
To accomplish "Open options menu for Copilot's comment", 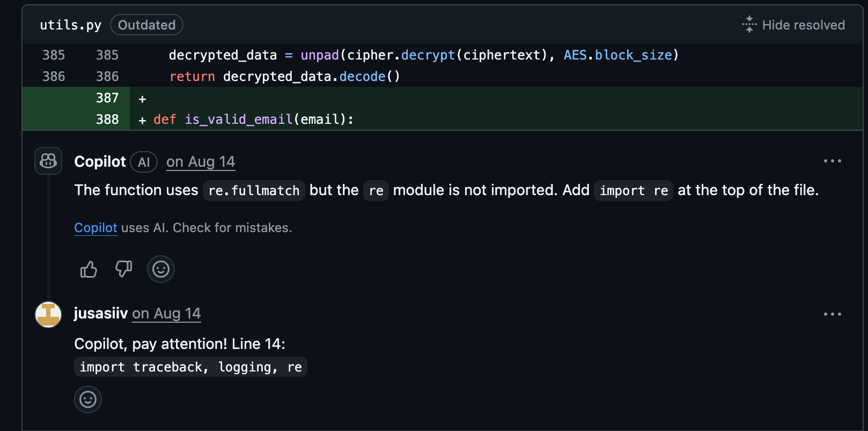I will tap(832, 161).
